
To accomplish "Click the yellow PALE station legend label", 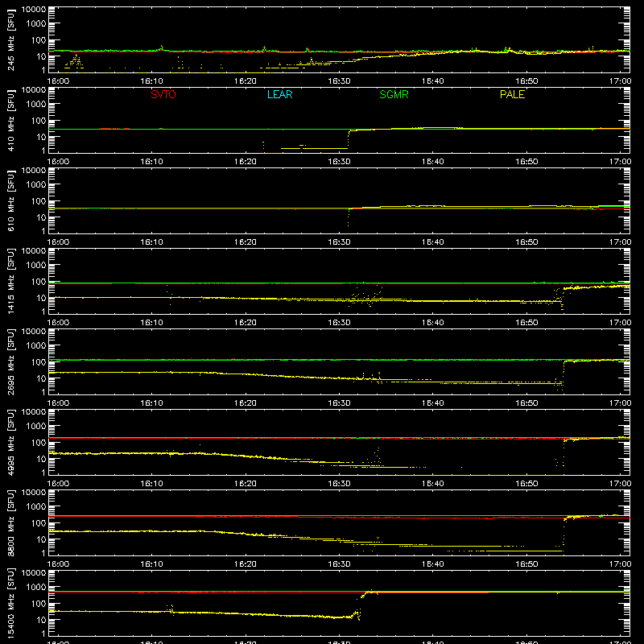I will (x=512, y=94).
